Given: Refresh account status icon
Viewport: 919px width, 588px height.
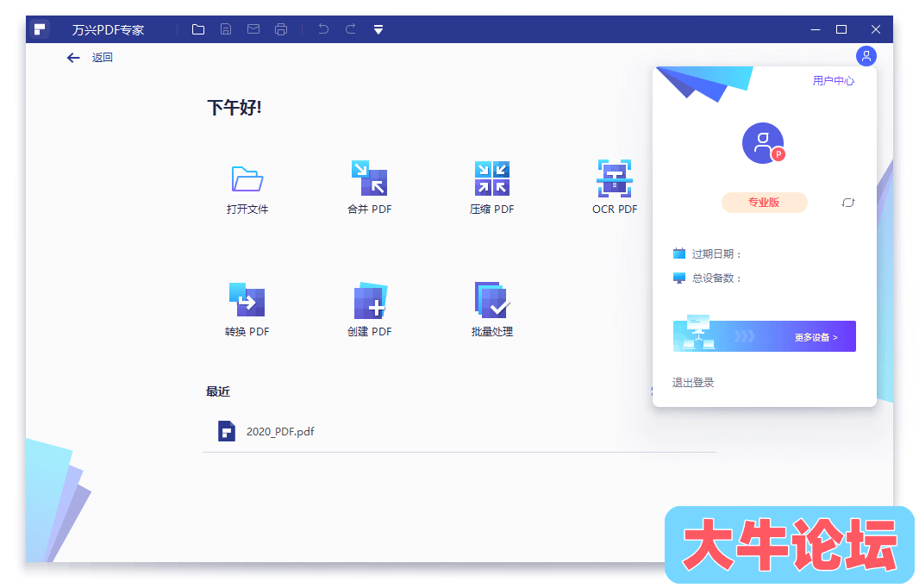Looking at the screenshot, I should tap(848, 203).
